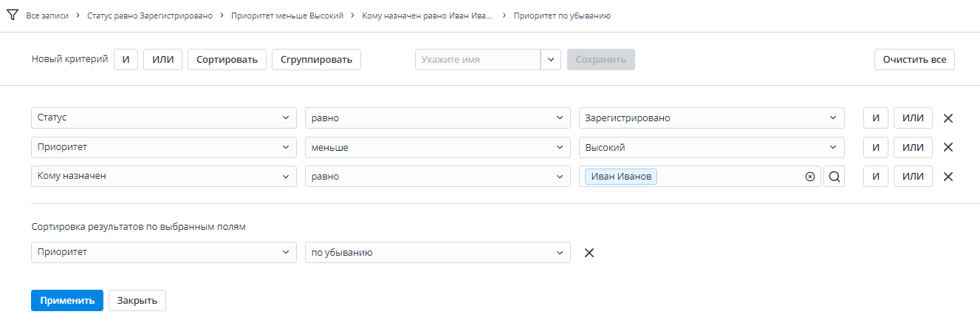This screenshot has width=980, height=323.
Task: Focus the Укажите имя filter name field
Action: 478,60
